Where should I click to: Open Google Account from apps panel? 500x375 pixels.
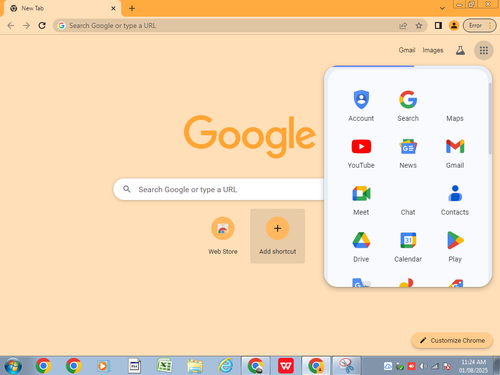(x=361, y=105)
